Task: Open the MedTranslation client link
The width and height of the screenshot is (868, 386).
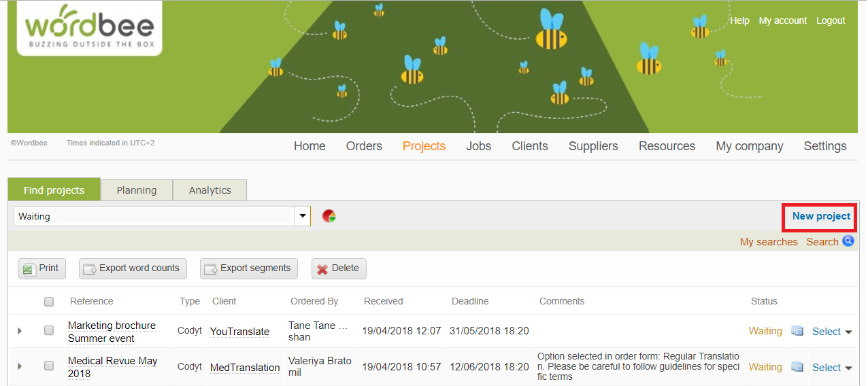Action: 245,368
